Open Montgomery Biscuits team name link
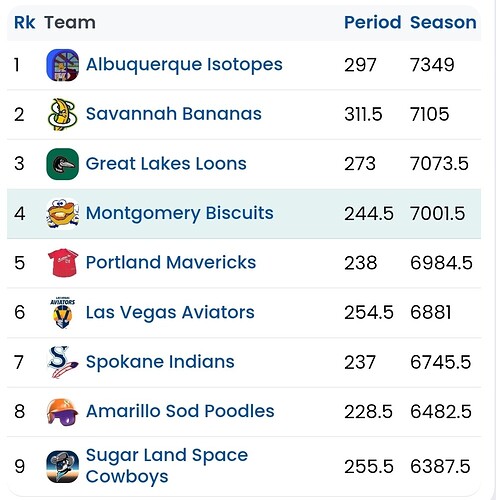The width and height of the screenshot is (496, 500). click(180, 213)
